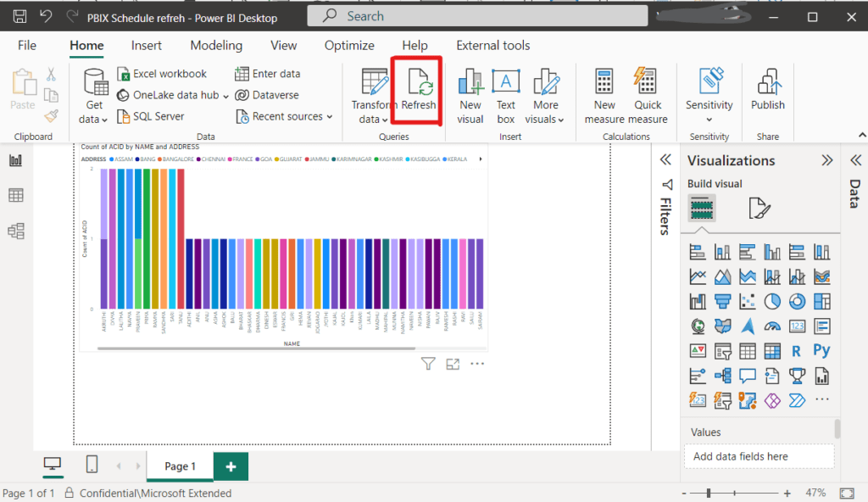Expand the Data pane

tap(856, 160)
